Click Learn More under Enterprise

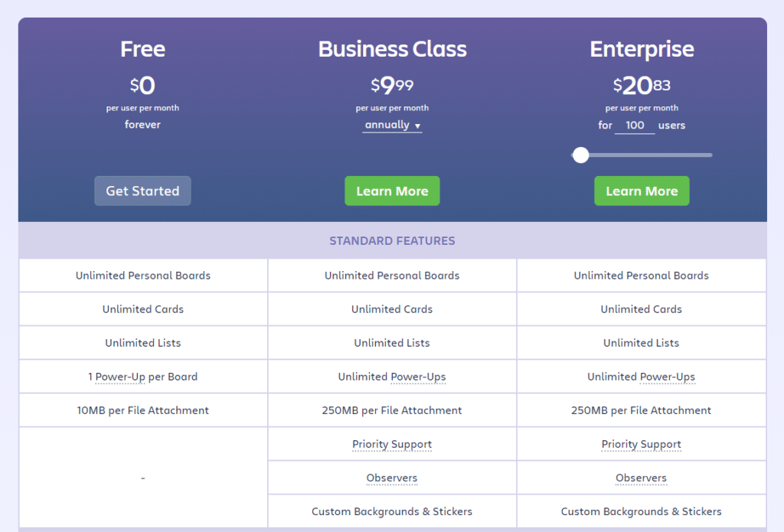coord(642,191)
